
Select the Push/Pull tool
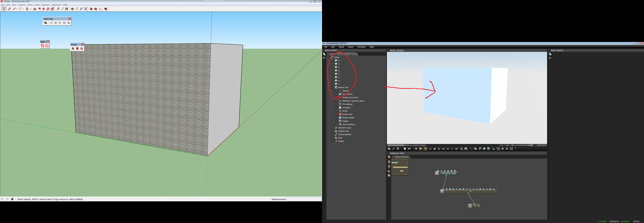35,9
